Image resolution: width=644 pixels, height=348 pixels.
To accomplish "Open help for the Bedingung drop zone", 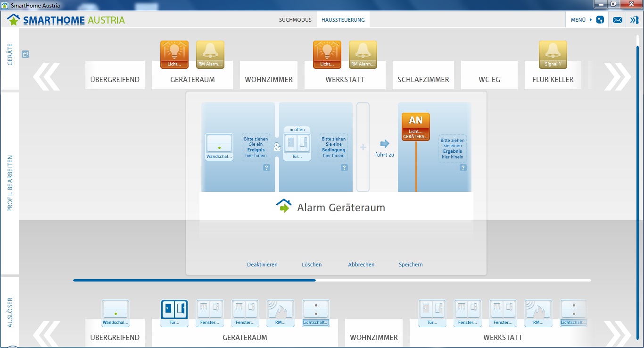I will [344, 167].
